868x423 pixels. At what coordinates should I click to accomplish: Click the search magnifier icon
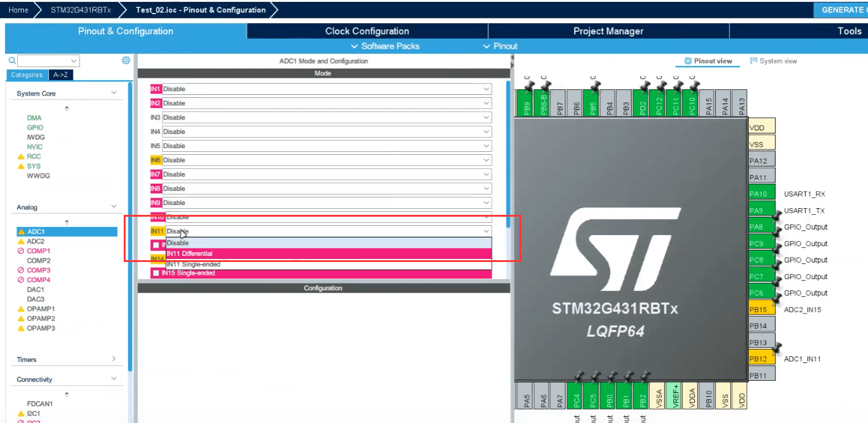tap(12, 61)
